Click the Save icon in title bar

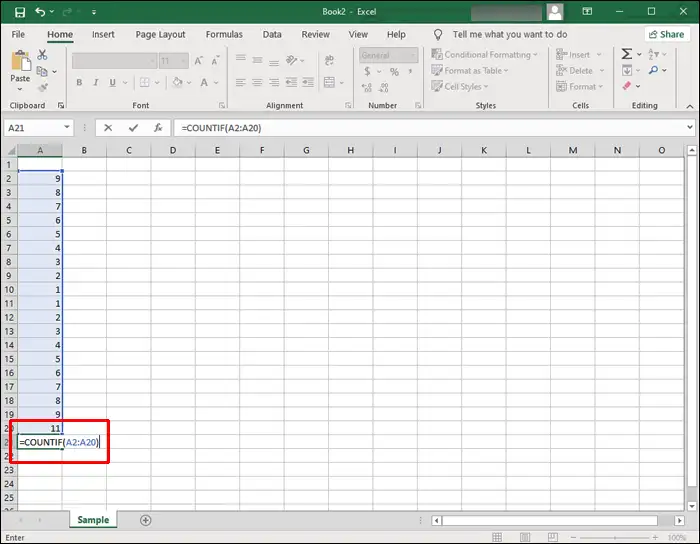(20, 12)
